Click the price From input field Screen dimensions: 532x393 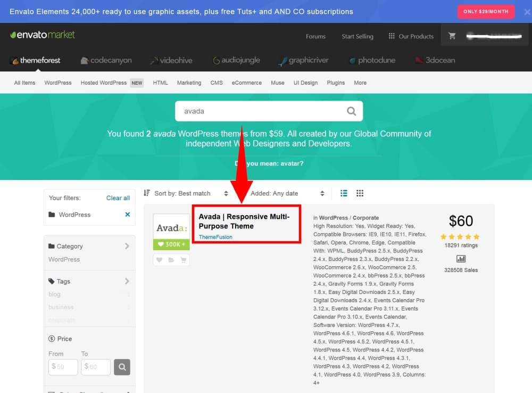(x=63, y=367)
